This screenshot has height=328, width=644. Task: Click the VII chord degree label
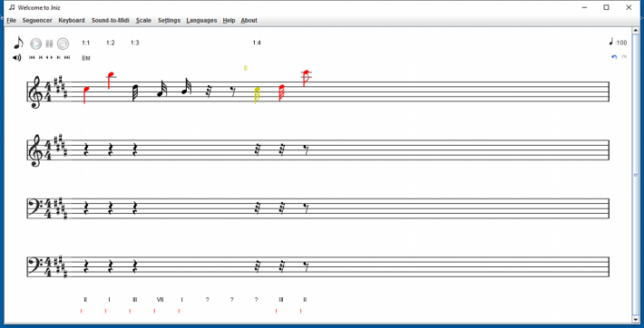[x=161, y=300]
